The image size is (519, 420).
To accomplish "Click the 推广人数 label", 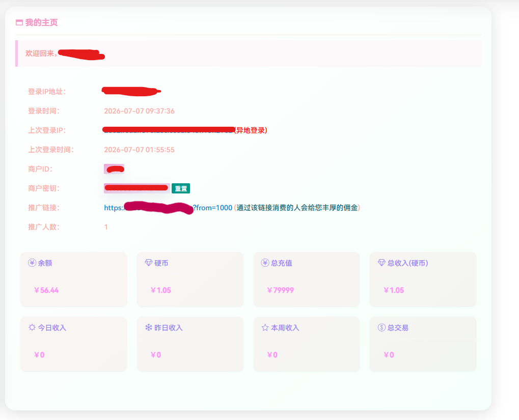I will point(43,227).
